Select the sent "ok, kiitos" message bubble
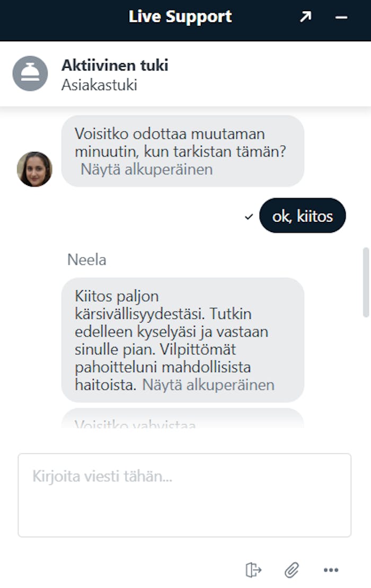This screenshot has width=371, height=588. [302, 216]
